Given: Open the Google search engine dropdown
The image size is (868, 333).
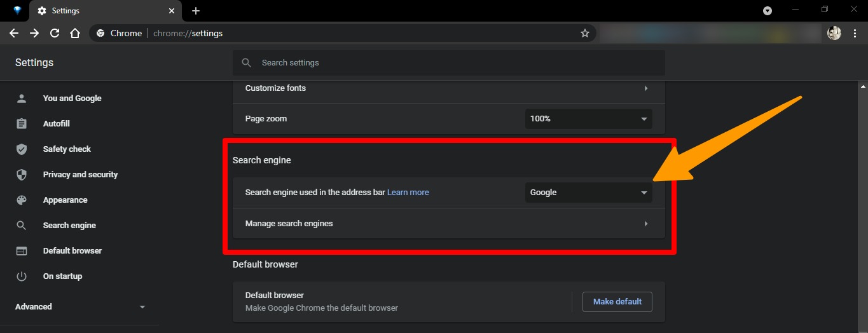Looking at the screenshot, I should (x=589, y=193).
